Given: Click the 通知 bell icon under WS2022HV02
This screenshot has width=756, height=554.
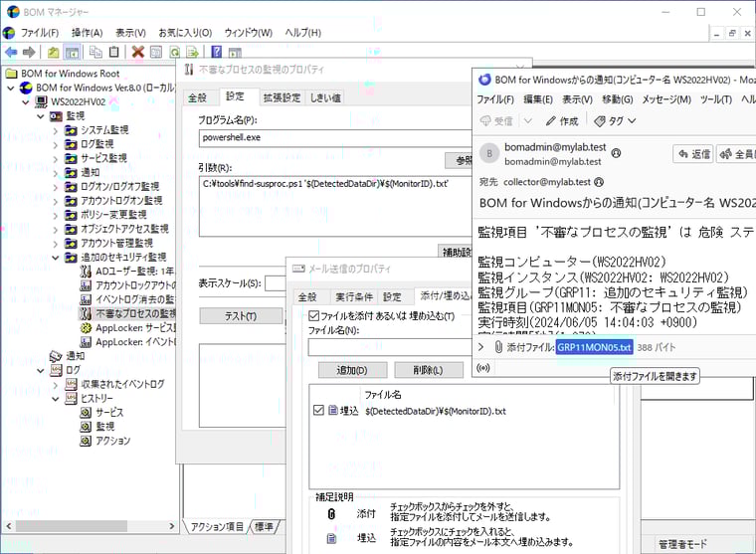Looking at the screenshot, I should coord(56,356).
